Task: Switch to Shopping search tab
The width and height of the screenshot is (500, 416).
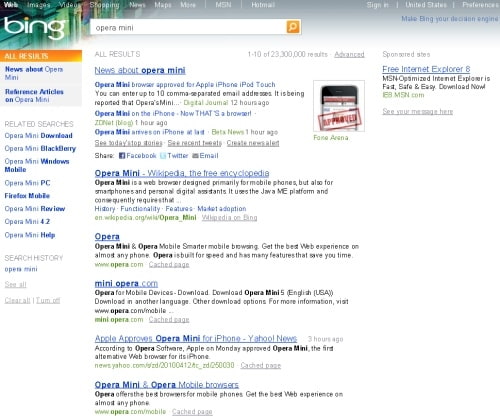Action: click(x=104, y=5)
